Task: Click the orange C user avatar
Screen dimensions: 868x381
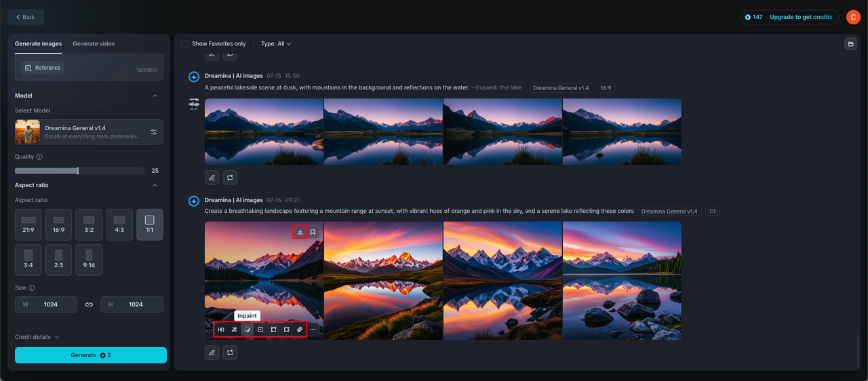Action: pyautogui.click(x=854, y=17)
